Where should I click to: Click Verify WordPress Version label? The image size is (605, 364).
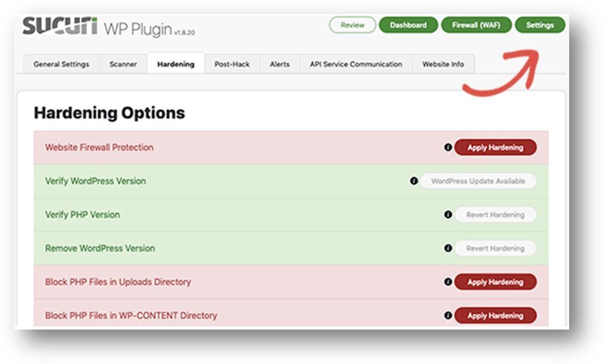tap(96, 181)
